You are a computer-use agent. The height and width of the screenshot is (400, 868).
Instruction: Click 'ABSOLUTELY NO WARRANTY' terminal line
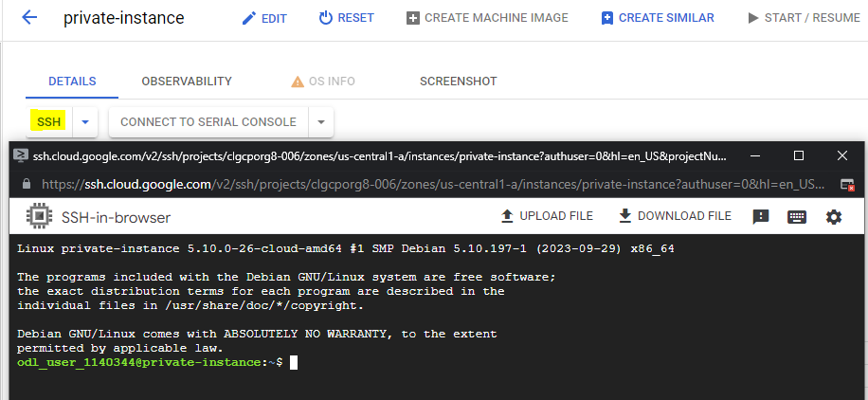(x=257, y=334)
